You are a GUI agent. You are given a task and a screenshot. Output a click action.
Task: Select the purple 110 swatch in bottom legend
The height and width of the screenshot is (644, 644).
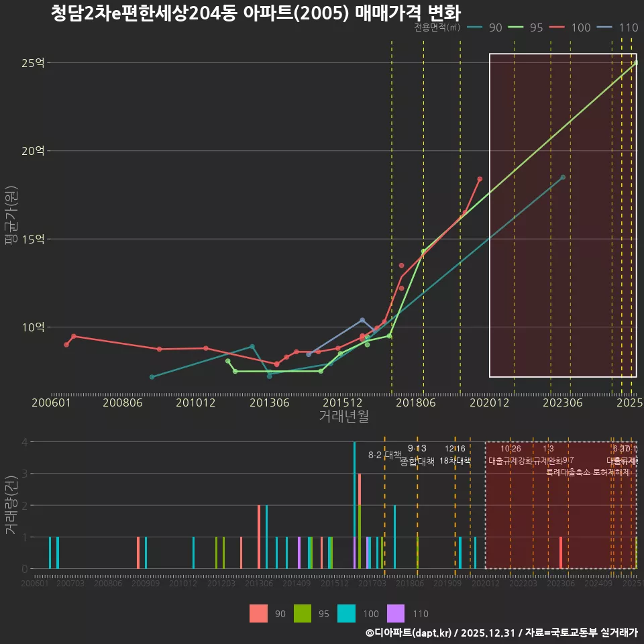pyautogui.click(x=396, y=613)
